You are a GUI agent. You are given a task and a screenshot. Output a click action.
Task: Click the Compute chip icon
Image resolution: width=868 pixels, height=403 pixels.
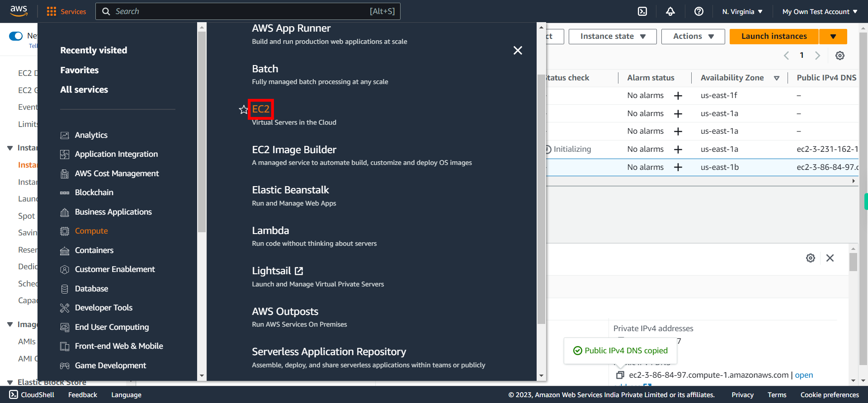click(65, 231)
